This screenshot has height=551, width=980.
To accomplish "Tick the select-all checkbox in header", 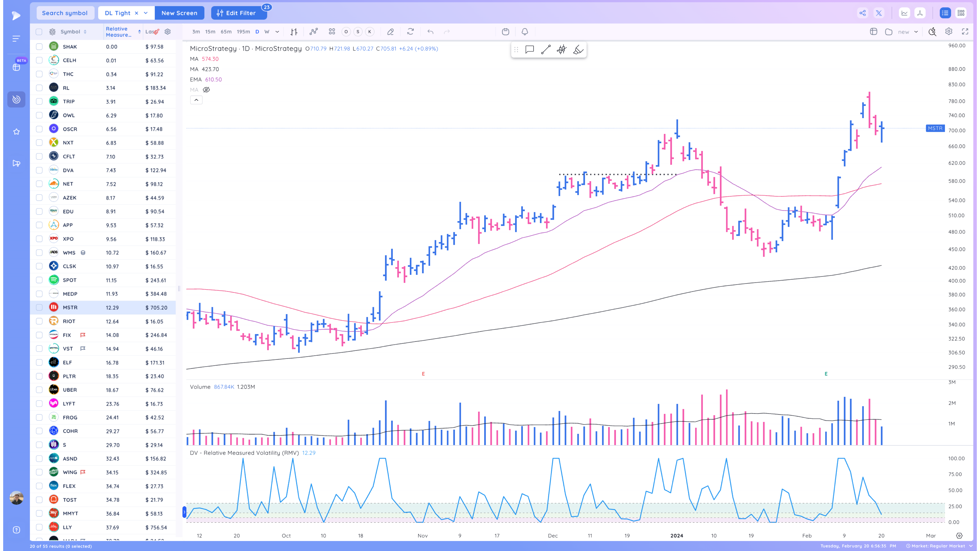I will 39,32.
